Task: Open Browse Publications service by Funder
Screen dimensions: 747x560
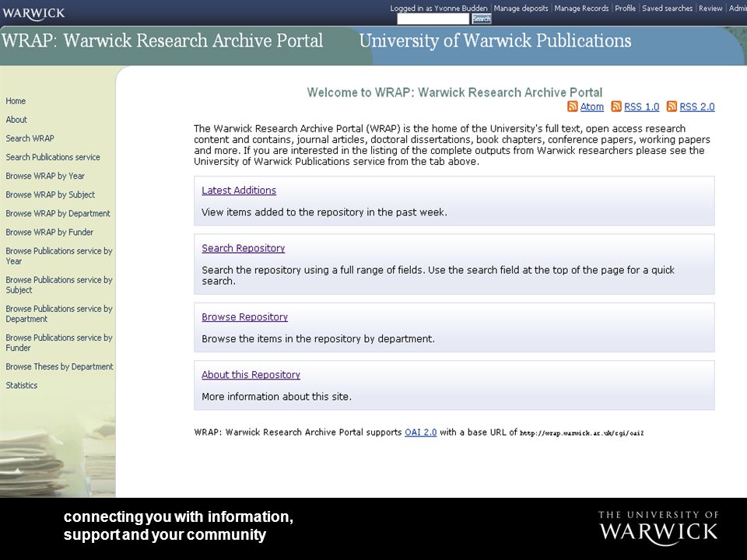Action: coord(59,342)
